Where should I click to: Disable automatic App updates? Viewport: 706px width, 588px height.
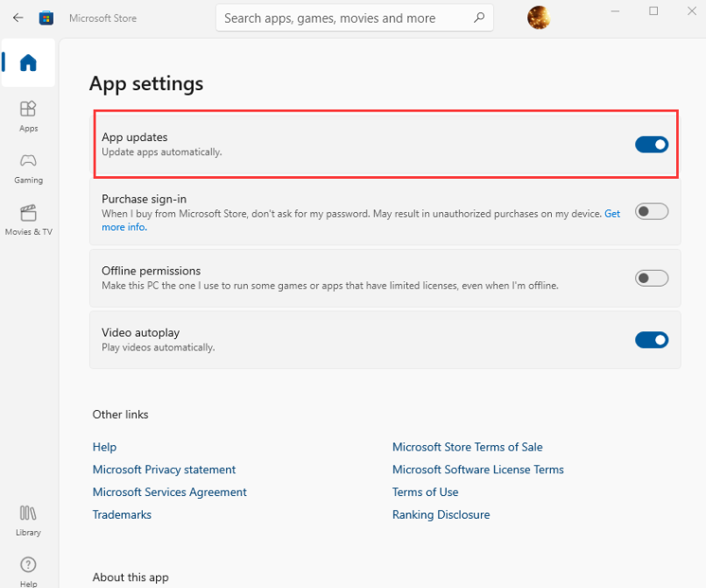click(652, 144)
